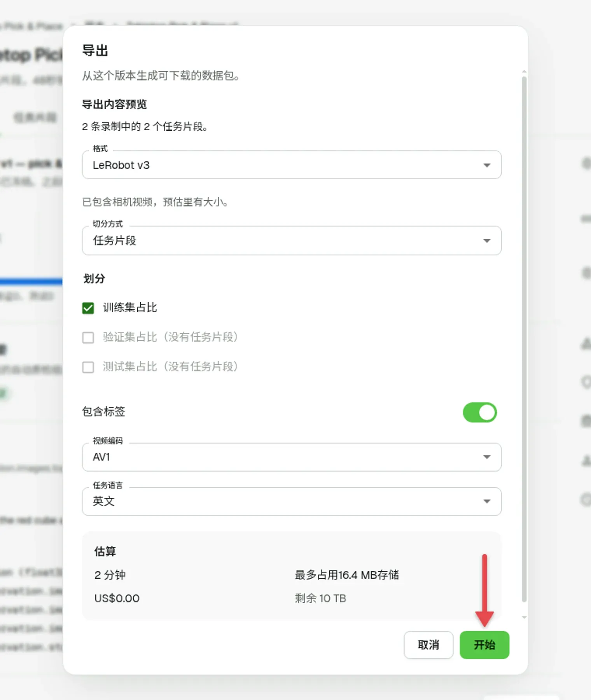Click the US$0.00 cost value

point(117,598)
